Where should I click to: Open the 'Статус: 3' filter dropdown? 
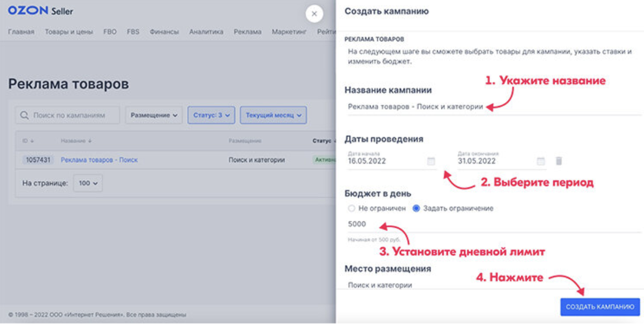point(211,115)
